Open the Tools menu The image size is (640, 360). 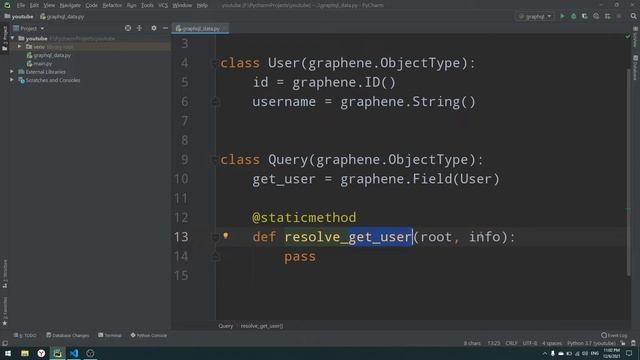[147, 5]
